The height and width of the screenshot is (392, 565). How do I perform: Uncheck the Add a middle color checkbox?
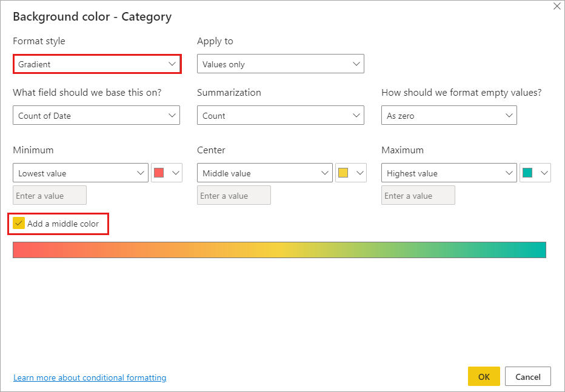click(19, 223)
